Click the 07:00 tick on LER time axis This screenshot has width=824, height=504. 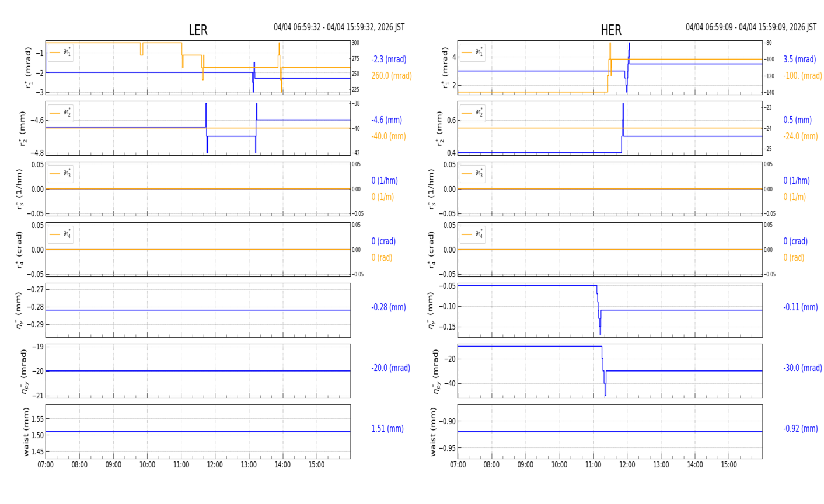click(x=46, y=465)
